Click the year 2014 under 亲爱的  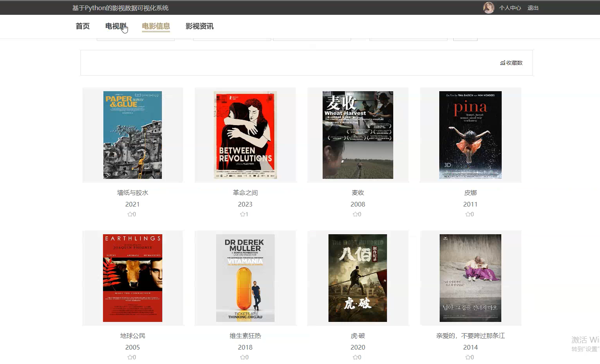pos(470,347)
